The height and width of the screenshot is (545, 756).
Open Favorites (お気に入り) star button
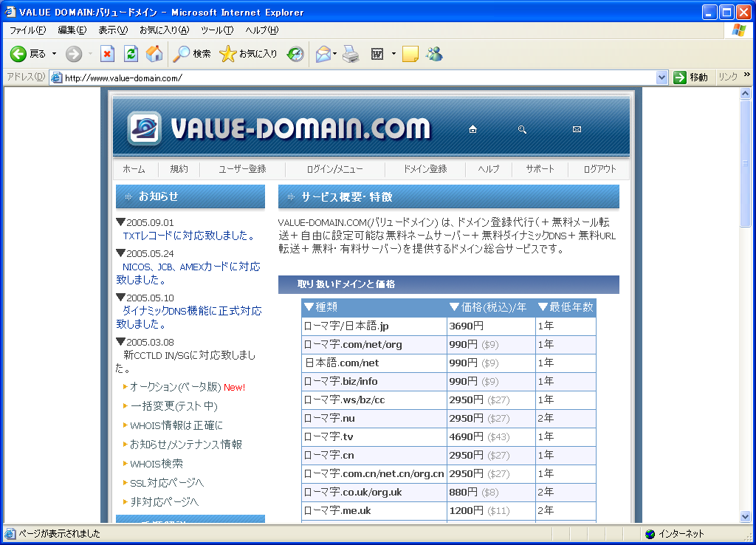(x=248, y=54)
